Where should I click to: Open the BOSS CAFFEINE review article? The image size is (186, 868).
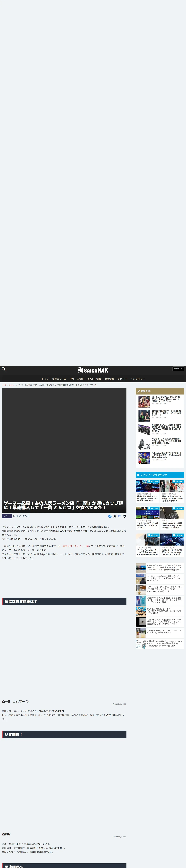pos(164,589)
